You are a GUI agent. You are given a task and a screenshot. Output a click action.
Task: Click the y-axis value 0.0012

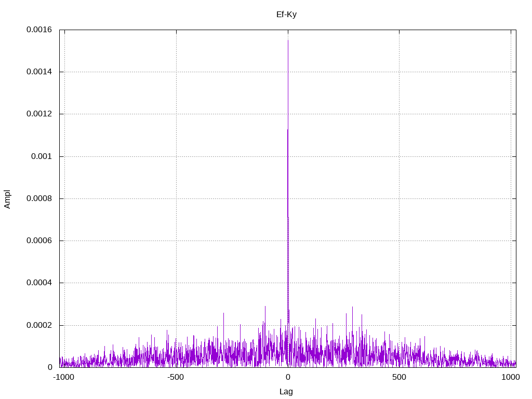point(39,114)
